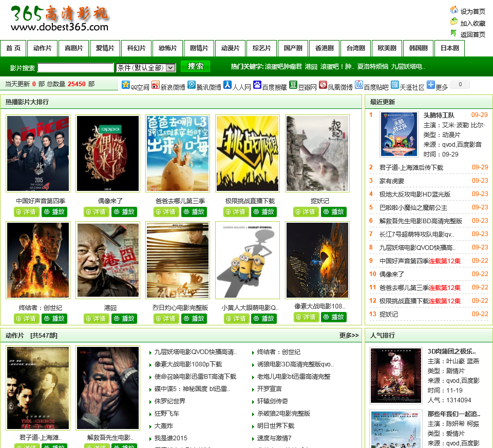
Task: Click the 新浪微博 share icon
Action: [155, 85]
